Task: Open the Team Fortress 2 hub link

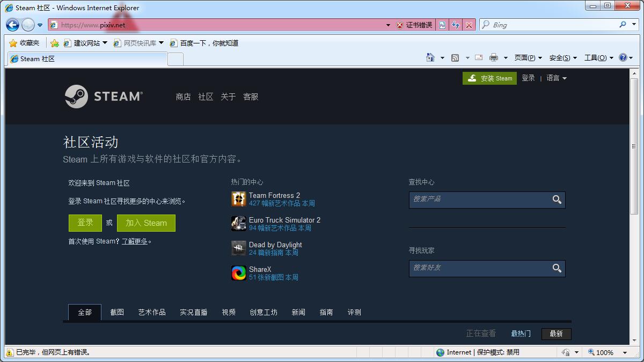Action: [x=274, y=195]
